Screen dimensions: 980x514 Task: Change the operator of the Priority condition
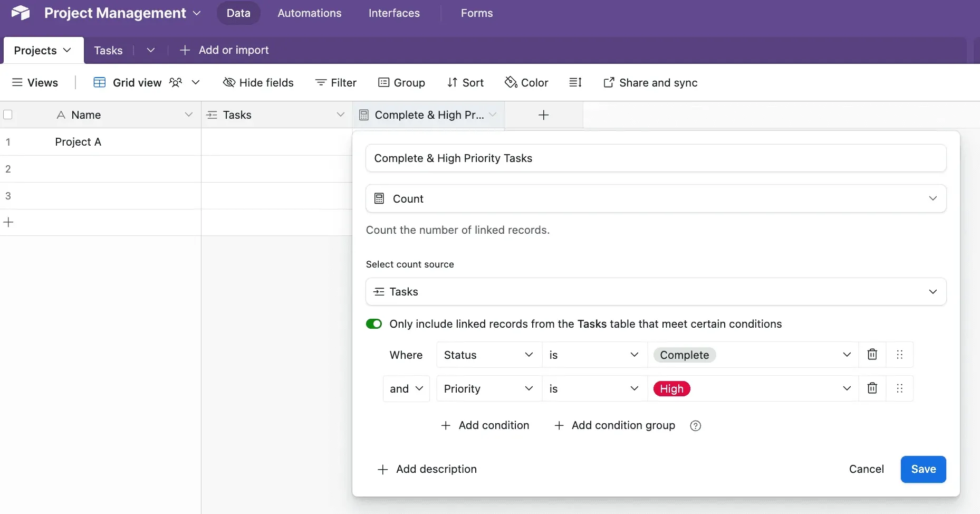click(x=594, y=388)
